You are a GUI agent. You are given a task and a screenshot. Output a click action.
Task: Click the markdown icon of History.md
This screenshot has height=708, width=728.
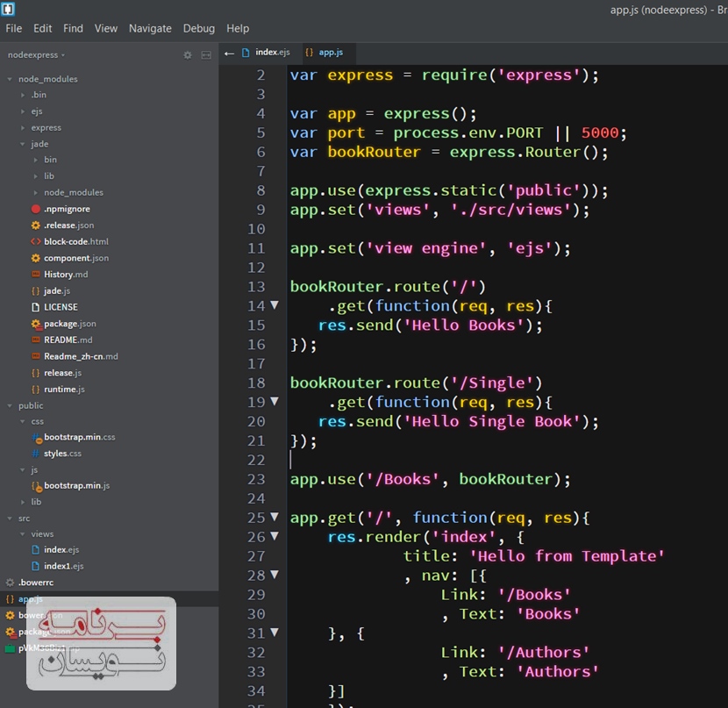click(x=35, y=275)
